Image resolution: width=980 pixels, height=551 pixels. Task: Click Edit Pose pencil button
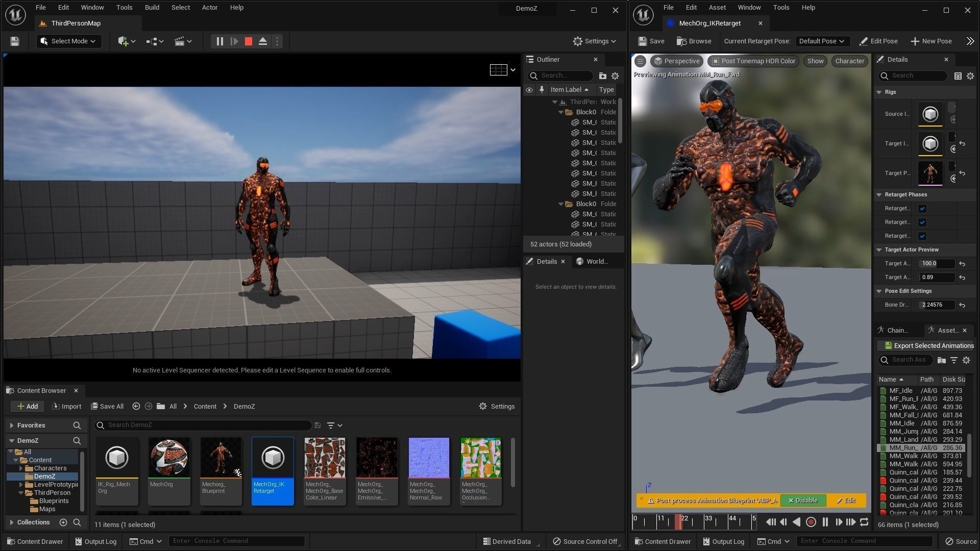[x=878, y=41]
